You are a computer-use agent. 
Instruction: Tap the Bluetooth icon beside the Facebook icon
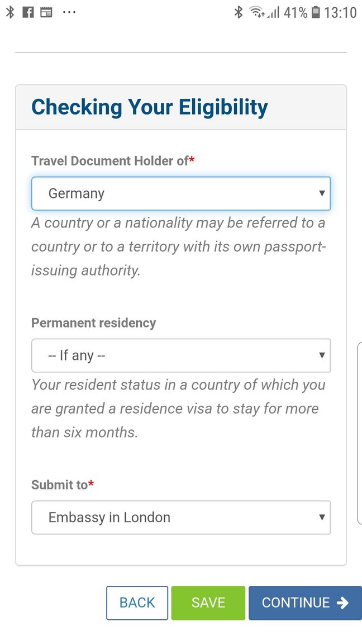click(9, 12)
